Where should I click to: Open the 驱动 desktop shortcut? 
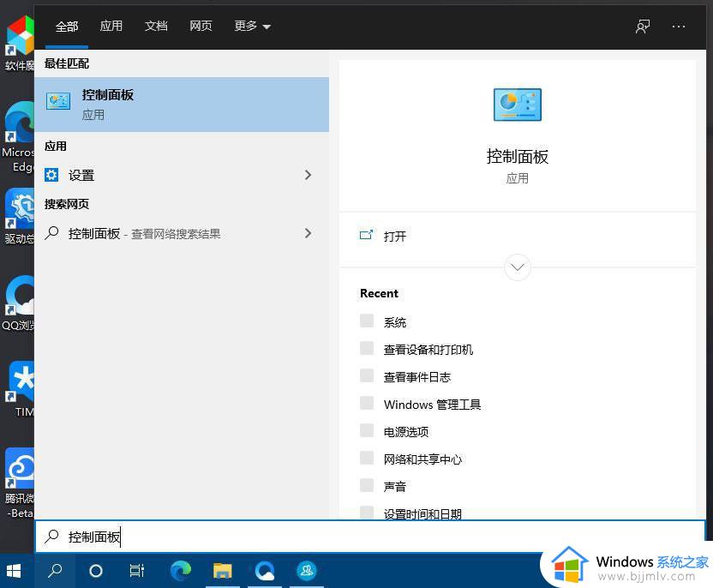click(x=19, y=218)
